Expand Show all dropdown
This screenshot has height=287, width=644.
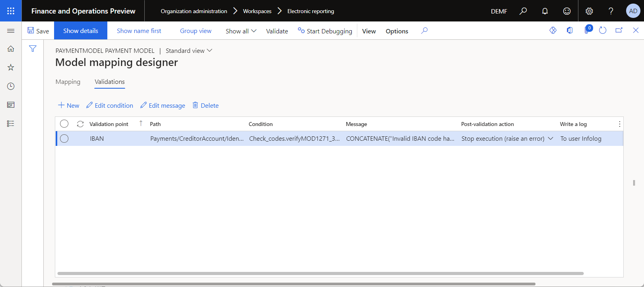241,31
